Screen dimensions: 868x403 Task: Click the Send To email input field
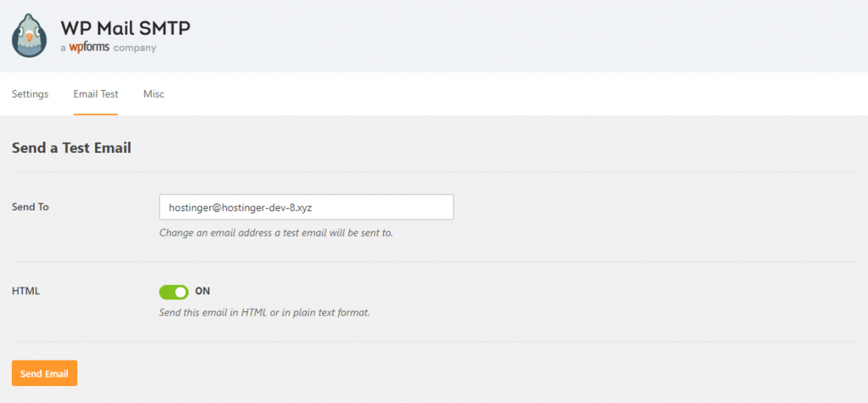[306, 207]
